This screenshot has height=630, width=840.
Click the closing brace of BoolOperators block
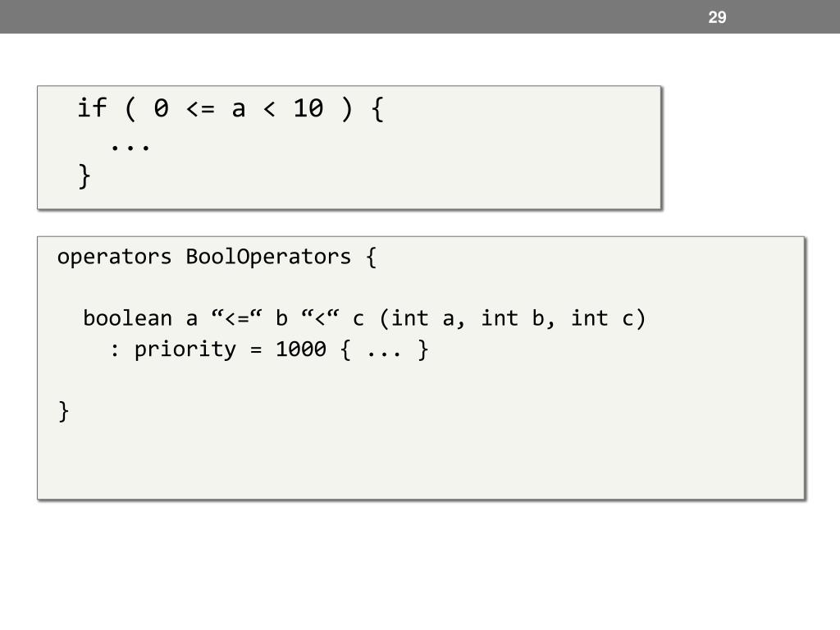(64, 412)
